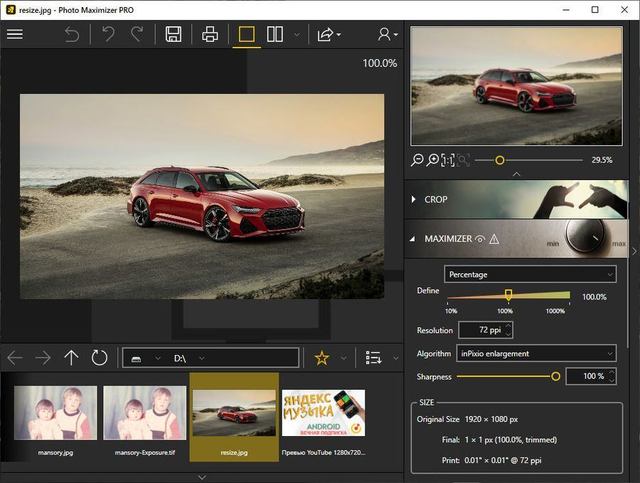Open the Share export dropdown
Screen dimensions: 640x483
[x=328, y=34]
